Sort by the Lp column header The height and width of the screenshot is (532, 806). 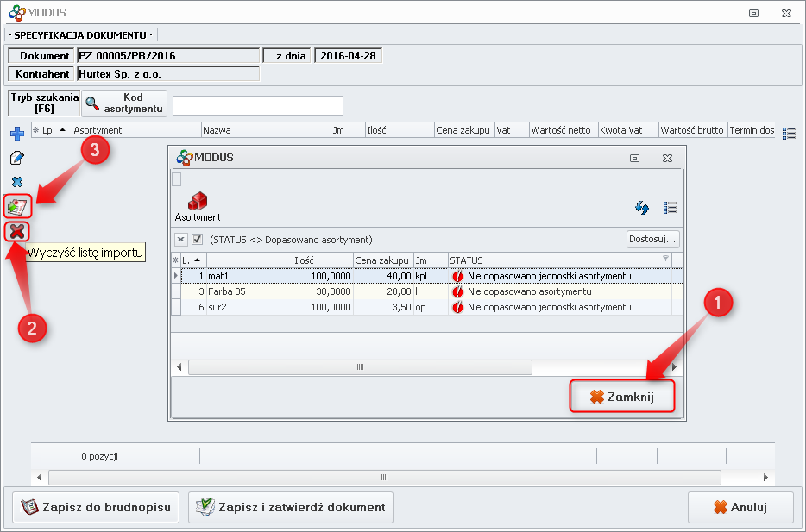tap(52, 130)
